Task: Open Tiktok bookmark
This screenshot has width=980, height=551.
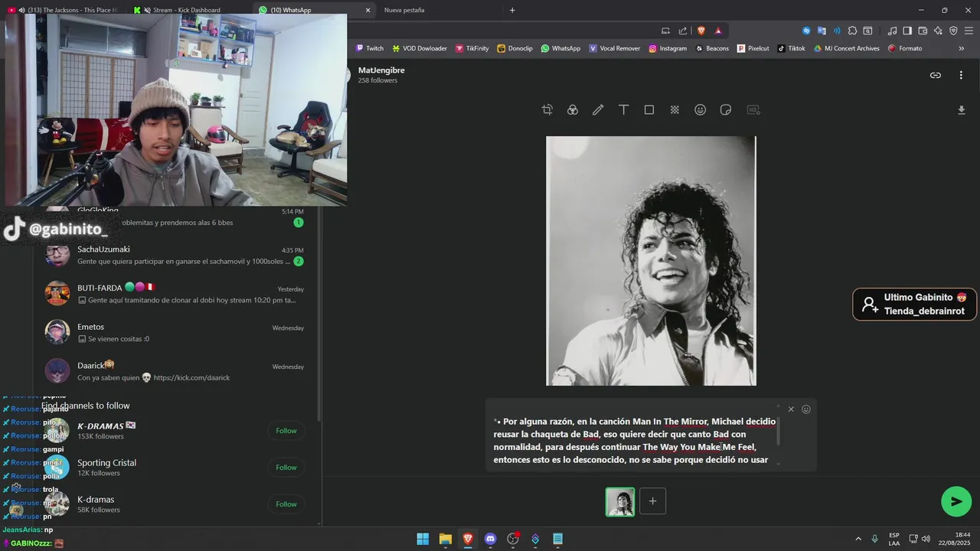Action: pyautogui.click(x=792, y=48)
